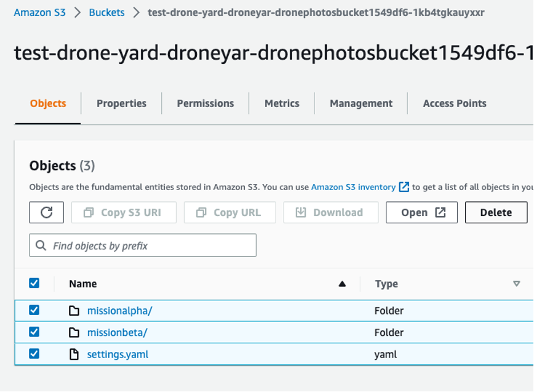The height and width of the screenshot is (392, 534).
Task: Click the folder icon beside missionbeta/
Action: pyautogui.click(x=74, y=332)
